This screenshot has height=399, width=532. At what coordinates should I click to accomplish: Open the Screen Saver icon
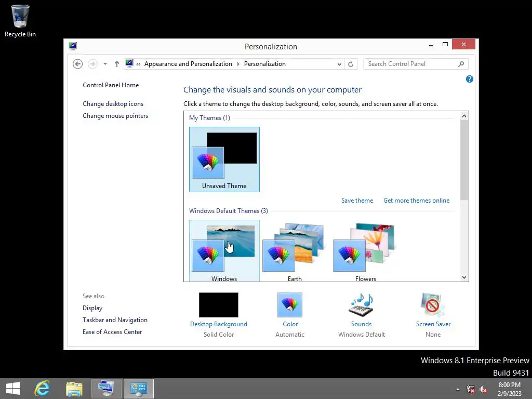pyautogui.click(x=433, y=304)
